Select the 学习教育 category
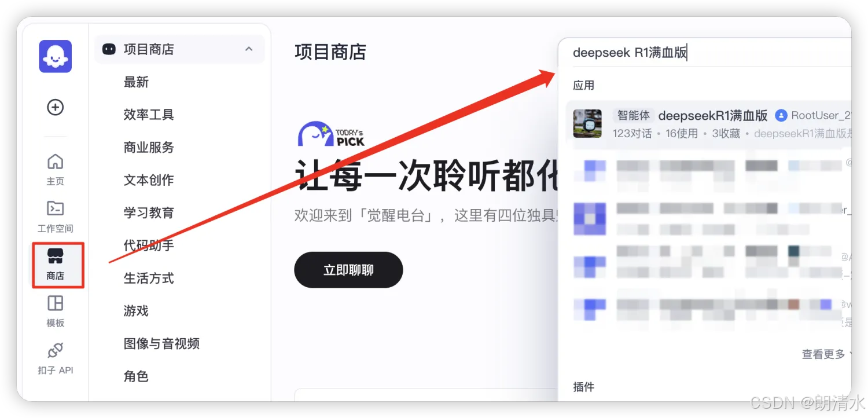 (x=149, y=213)
